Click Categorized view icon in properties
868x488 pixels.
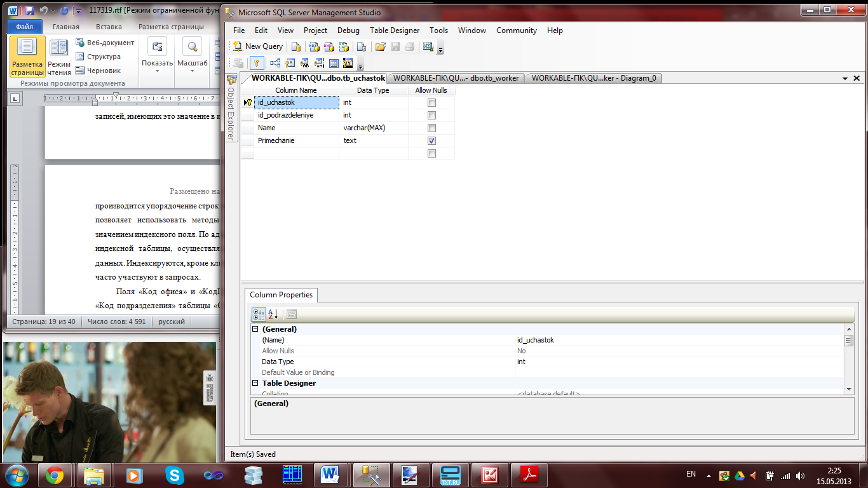click(259, 314)
